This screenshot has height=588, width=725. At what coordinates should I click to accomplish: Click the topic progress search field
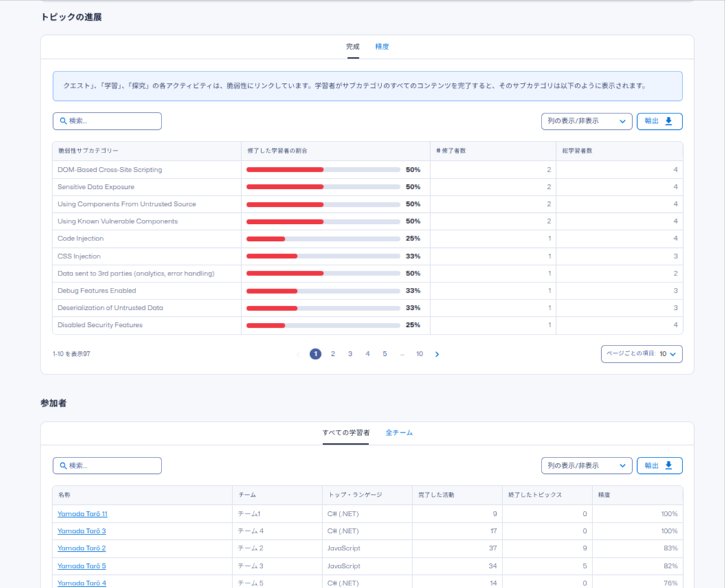107,121
